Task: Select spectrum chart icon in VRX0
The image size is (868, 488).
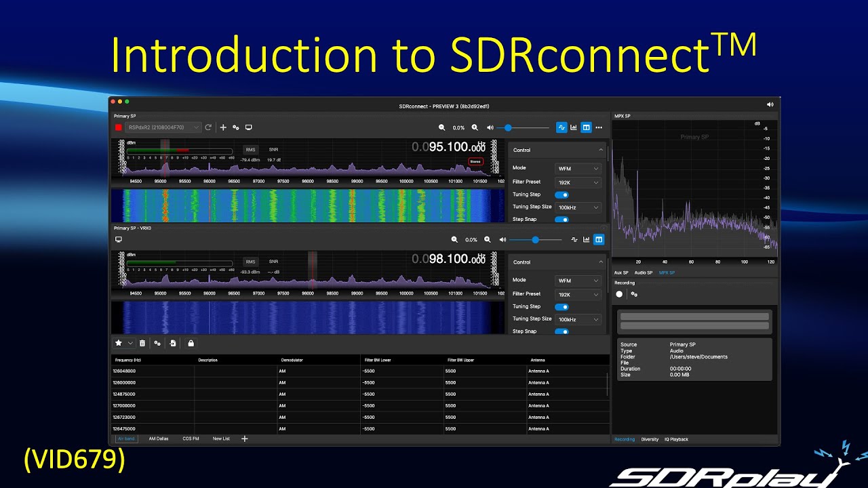Action: pos(587,239)
